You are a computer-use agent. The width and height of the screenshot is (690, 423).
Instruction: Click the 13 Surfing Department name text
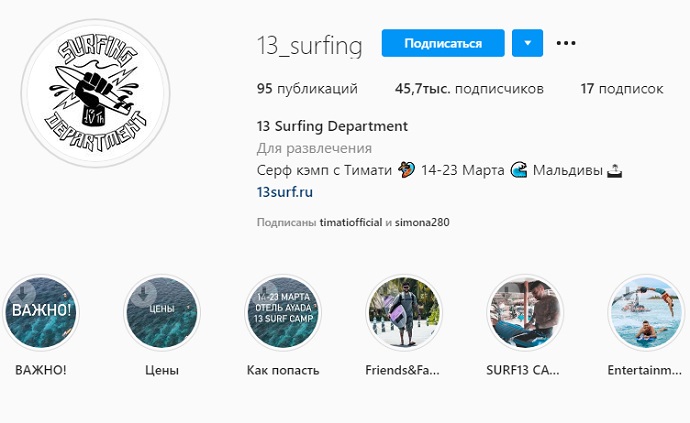[x=332, y=126]
